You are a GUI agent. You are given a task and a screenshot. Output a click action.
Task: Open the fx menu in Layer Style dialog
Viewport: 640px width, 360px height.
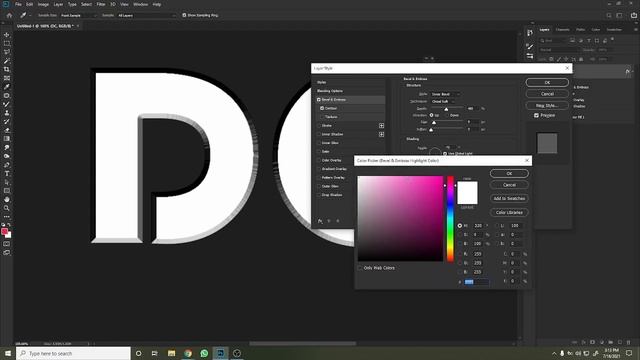(320, 221)
